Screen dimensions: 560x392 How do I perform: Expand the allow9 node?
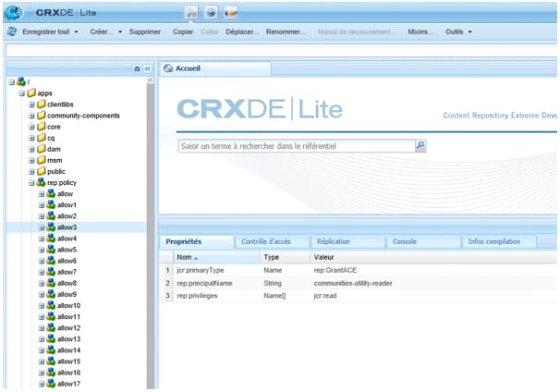42,295
